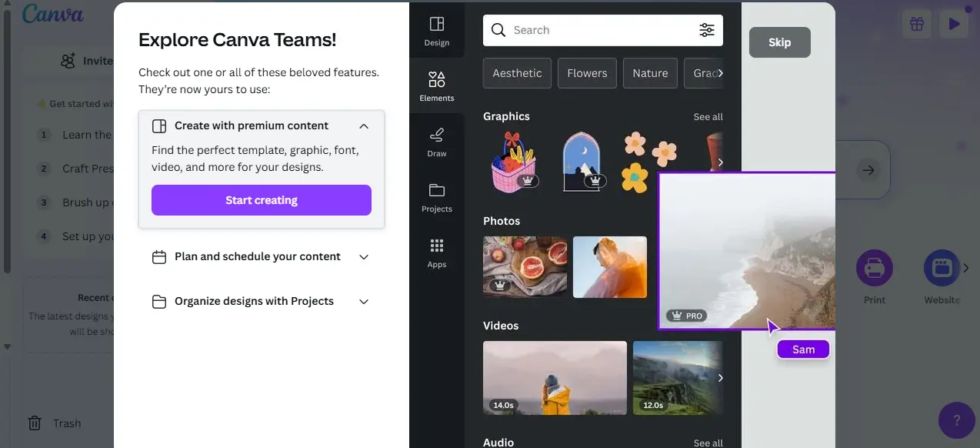This screenshot has width=980, height=448.
Task: Click the arrow button beside the photo
Action: pyautogui.click(x=868, y=170)
